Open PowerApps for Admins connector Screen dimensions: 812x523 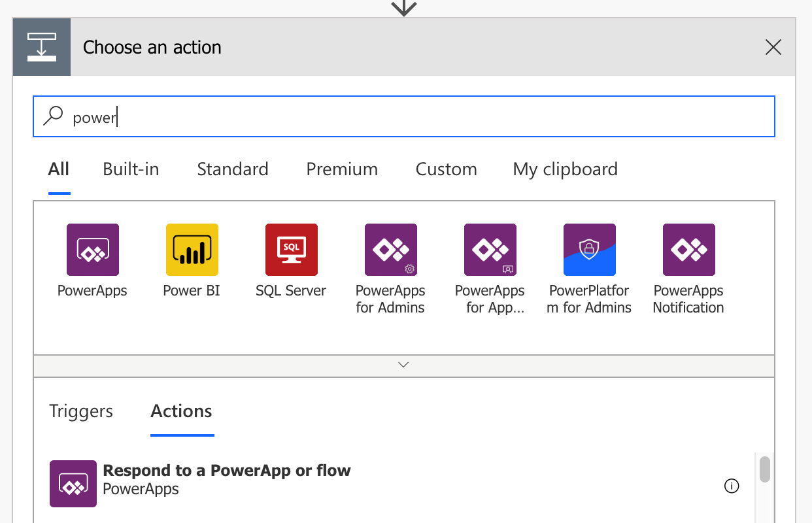[x=391, y=250]
